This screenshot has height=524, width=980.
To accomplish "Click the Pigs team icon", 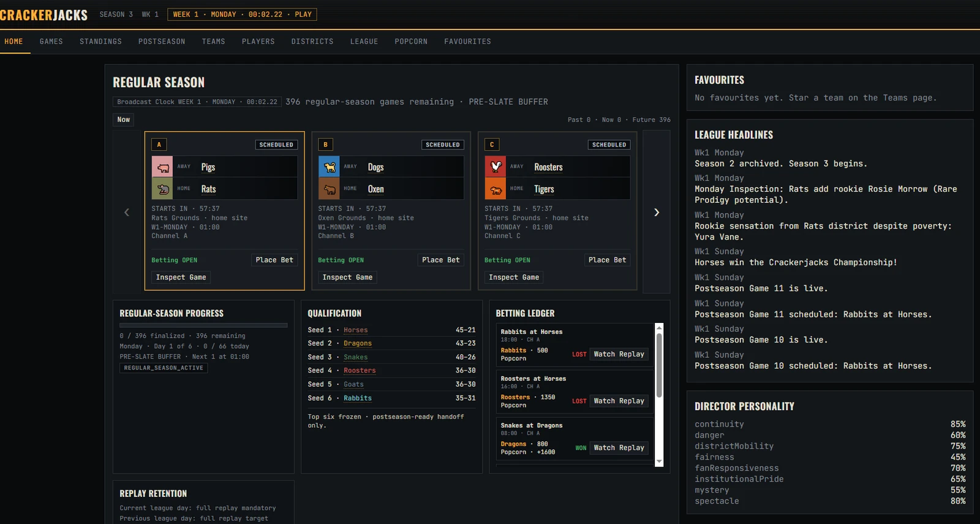I will pos(162,167).
